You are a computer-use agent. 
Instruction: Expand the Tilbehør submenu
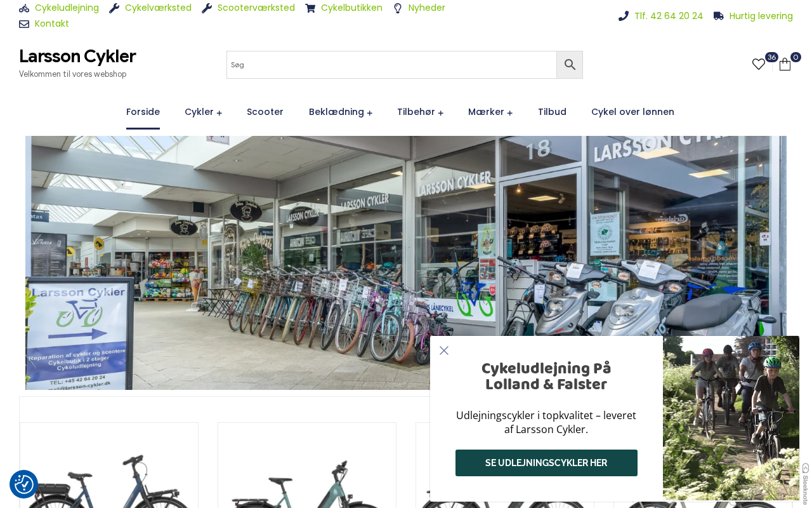tap(441, 113)
